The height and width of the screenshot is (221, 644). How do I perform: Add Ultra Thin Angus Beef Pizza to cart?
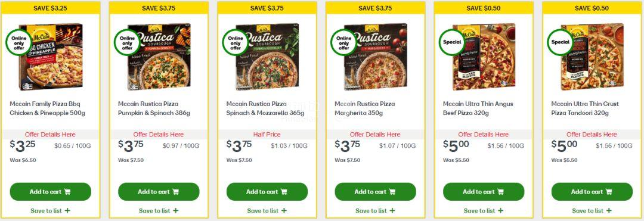pos(484,192)
